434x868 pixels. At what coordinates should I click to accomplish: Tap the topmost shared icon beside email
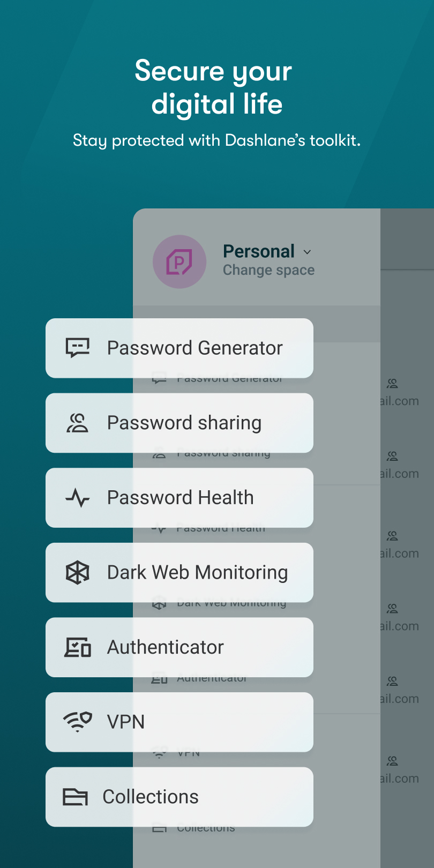coord(392,383)
